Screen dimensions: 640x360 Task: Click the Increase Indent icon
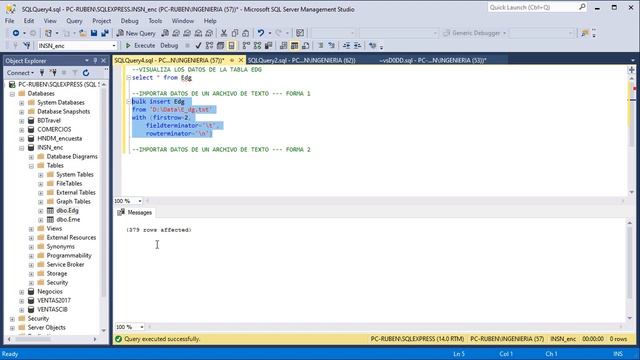click(x=357, y=45)
